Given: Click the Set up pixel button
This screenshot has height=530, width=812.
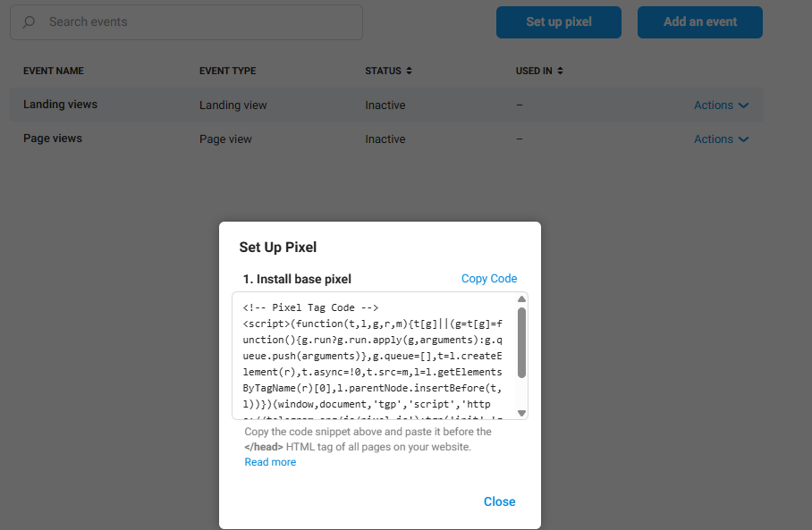Looking at the screenshot, I should (x=559, y=21).
